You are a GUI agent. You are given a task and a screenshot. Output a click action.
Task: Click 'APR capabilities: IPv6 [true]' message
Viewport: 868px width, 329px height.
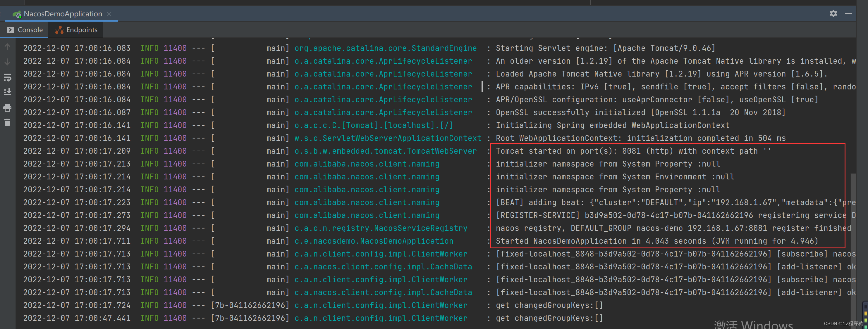(x=676, y=87)
